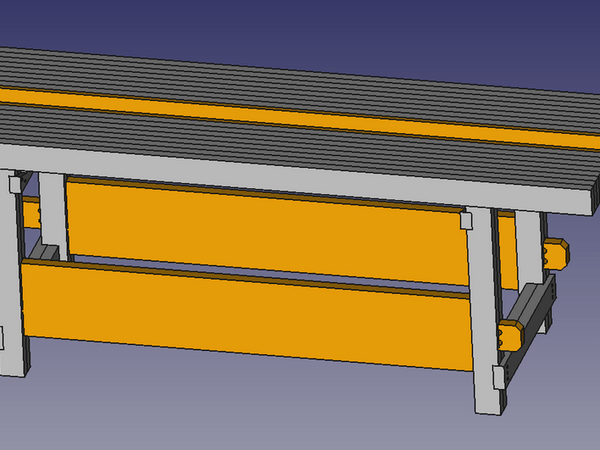Select the left front light gray leg
600x450 pixels.
click(12, 273)
